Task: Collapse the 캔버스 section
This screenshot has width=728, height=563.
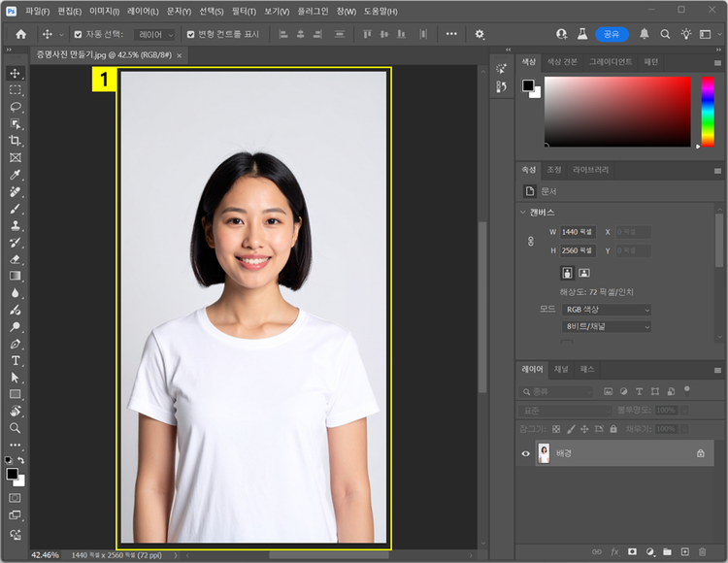Action: tap(524, 213)
